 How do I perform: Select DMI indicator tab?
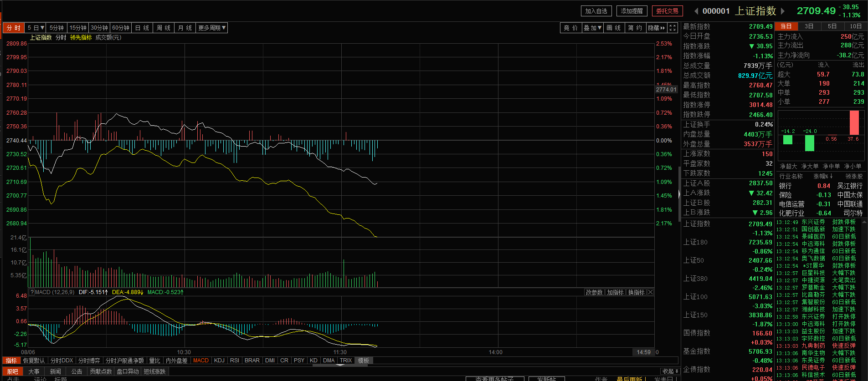coord(270,361)
